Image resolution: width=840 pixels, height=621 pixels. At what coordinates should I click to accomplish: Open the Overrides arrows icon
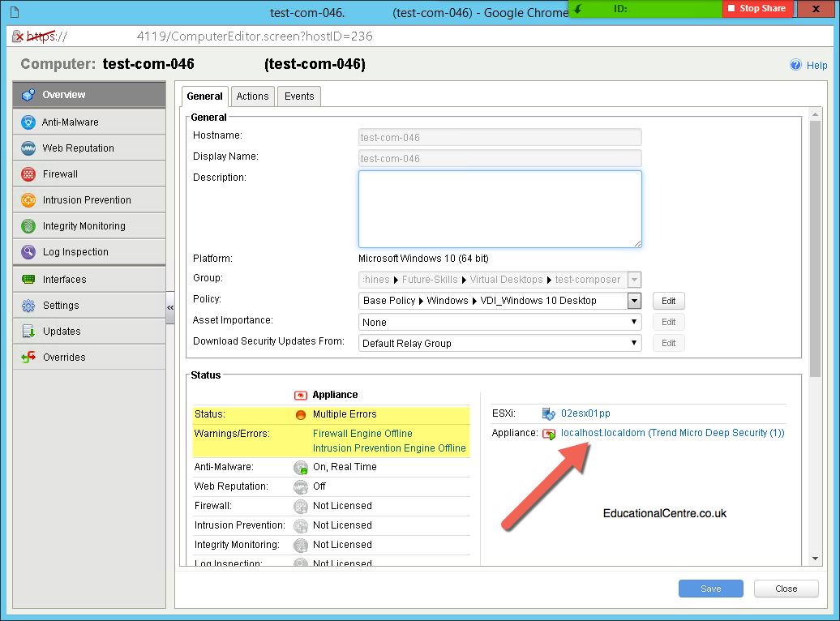coord(28,357)
